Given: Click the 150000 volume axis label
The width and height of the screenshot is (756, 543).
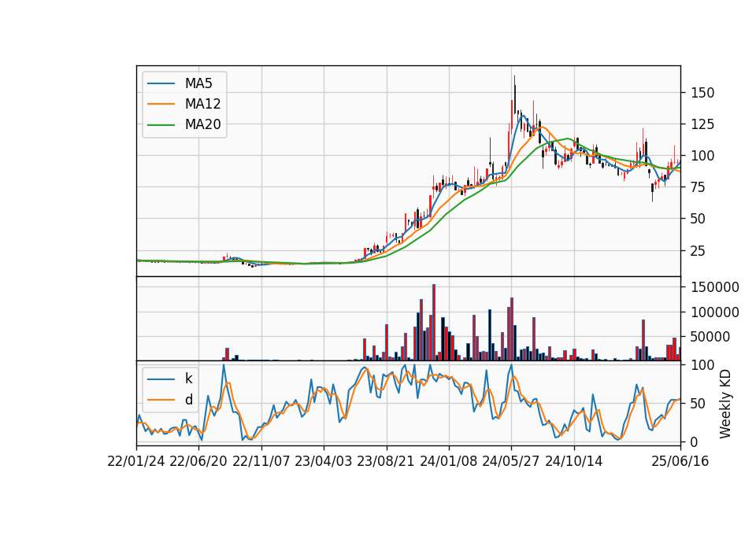Looking at the screenshot, I should [715, 288].
